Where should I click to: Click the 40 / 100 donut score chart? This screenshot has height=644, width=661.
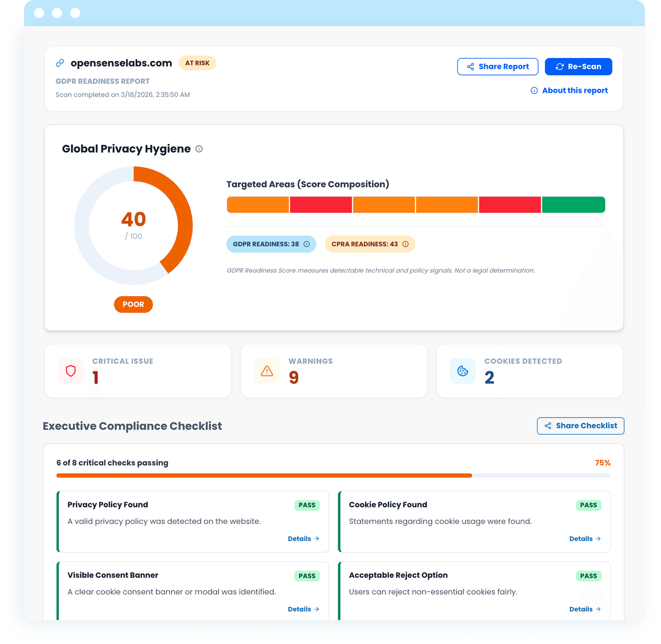133,226
